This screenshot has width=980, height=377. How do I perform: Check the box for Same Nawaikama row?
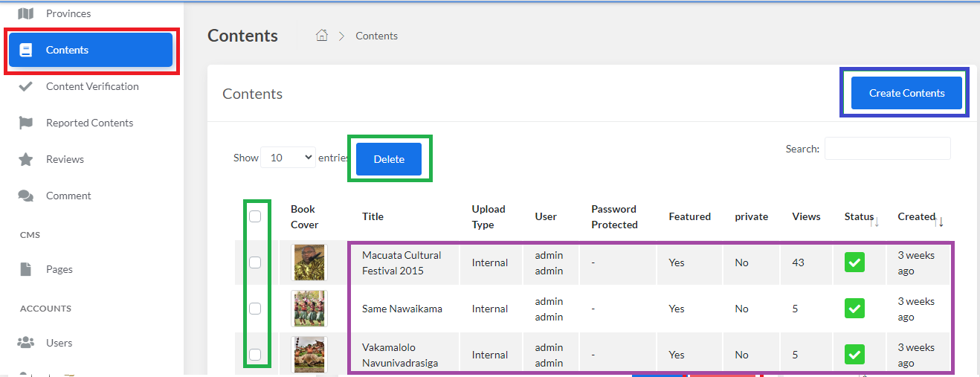click(255, 309)
